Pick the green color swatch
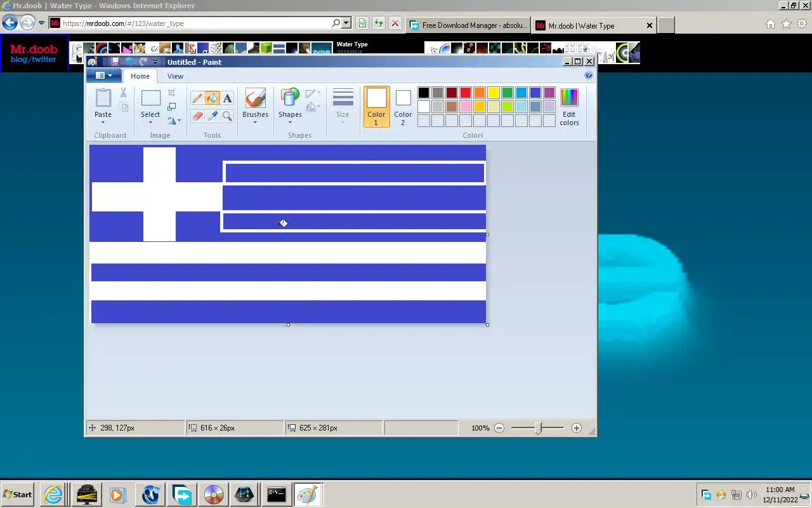Screen dimensions: 812x508 point(507,93)
